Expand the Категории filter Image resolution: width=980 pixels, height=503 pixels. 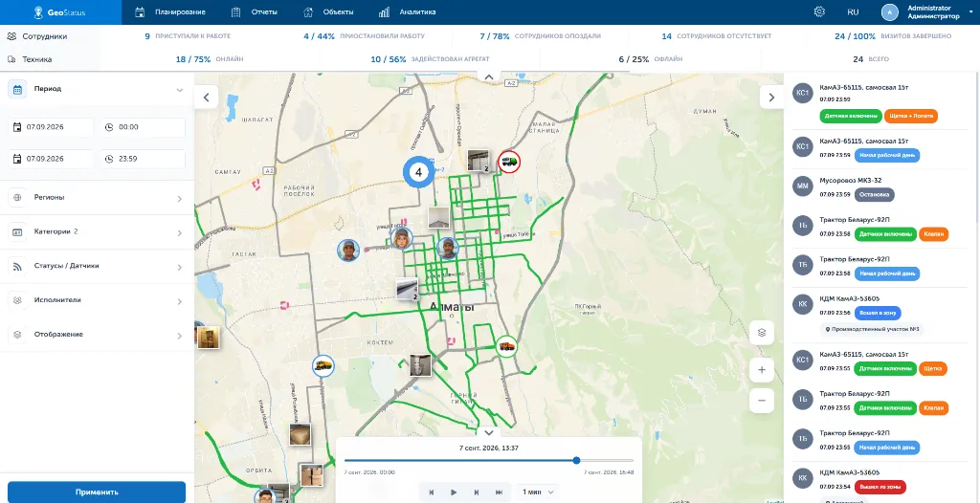pos(180,233)
